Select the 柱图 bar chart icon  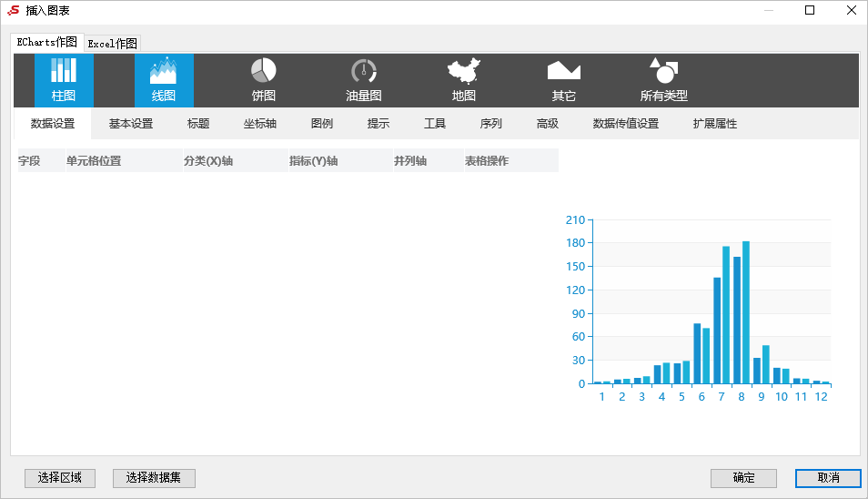64,80
